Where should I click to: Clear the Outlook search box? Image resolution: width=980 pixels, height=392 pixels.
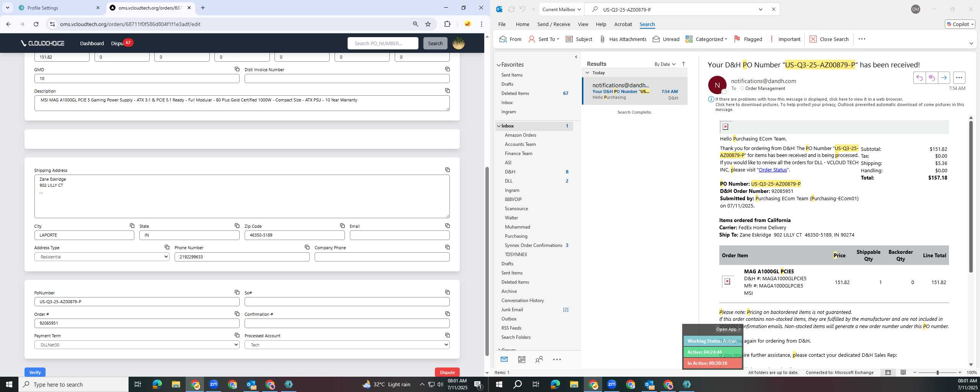coord(773,9)
